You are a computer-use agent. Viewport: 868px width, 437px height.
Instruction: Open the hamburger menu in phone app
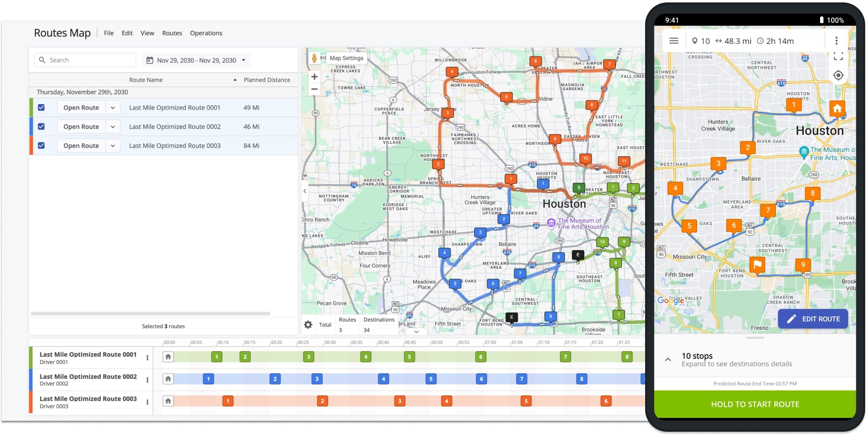click(x=674, y=41)
